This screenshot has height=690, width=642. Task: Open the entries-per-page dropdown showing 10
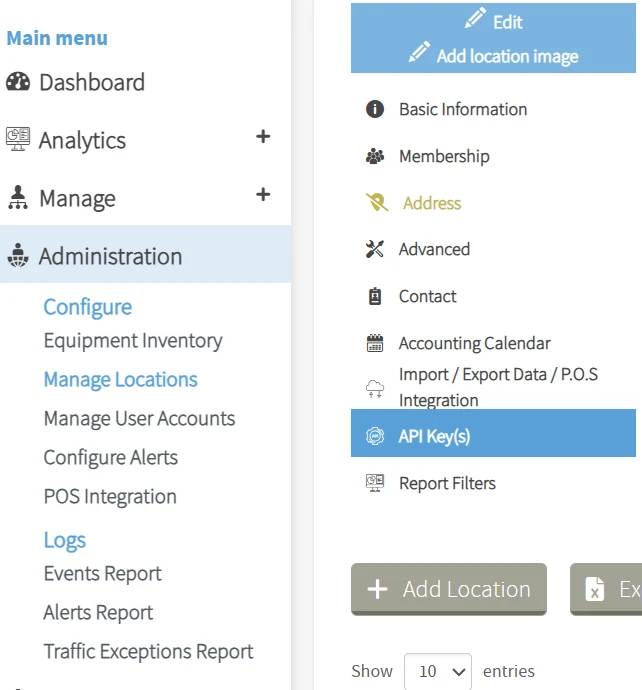(x=438, y=671)
